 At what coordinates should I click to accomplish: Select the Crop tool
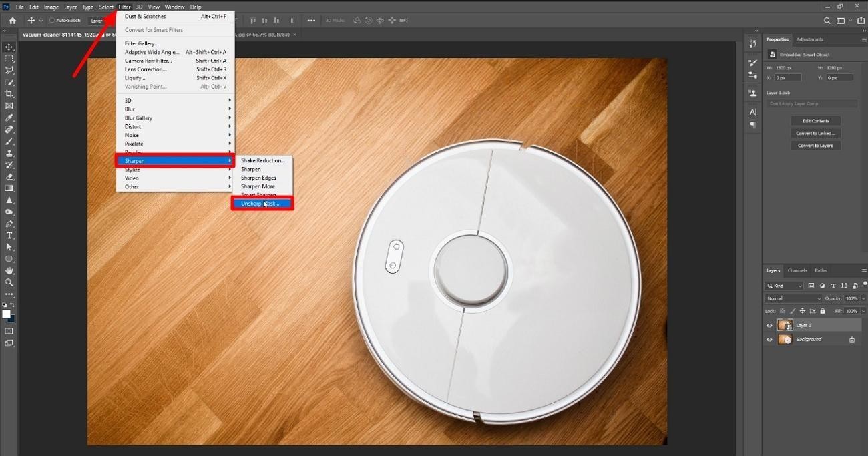[9, 94]
